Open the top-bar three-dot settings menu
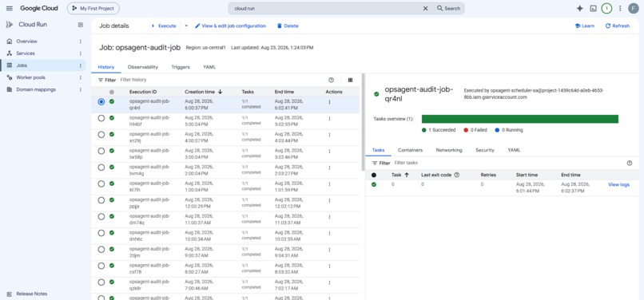Screen dimensions: 644x300 click(620, 8)
